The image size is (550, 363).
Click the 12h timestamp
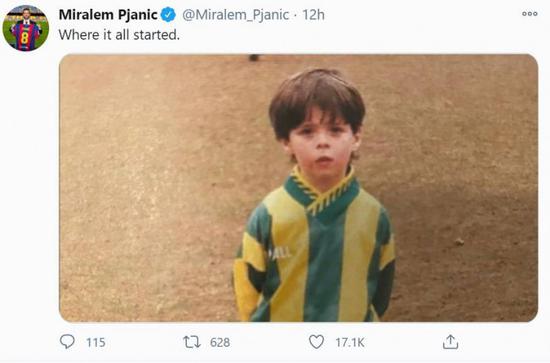(x=313, y=15)
